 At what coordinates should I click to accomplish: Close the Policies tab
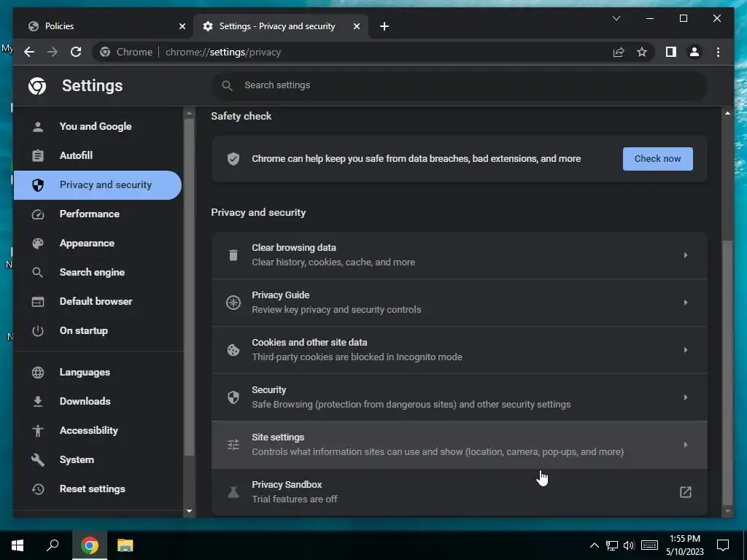[182, 26]
